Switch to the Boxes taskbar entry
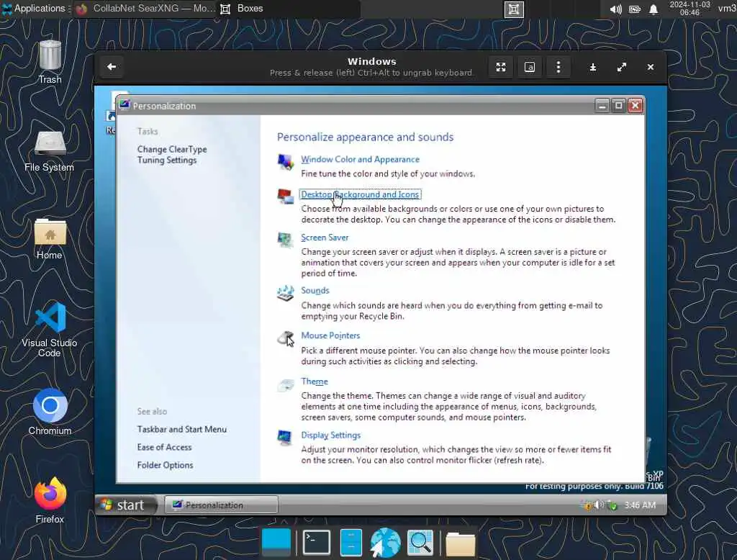The width and height of the screenshot is (737, 560). coord(289,9)
